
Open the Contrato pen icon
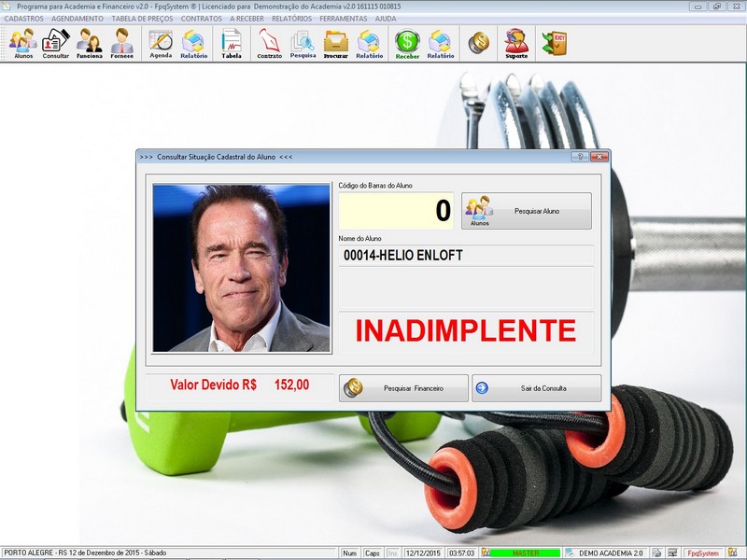click(270, 43)
